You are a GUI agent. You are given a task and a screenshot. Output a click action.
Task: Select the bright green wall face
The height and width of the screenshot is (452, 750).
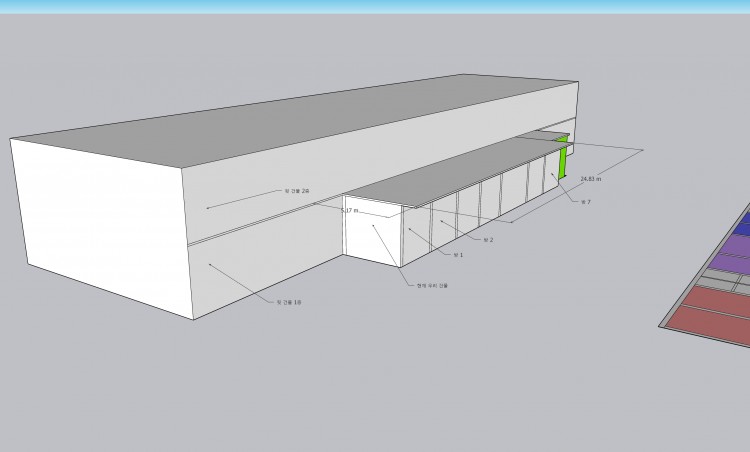coord(563,163)
